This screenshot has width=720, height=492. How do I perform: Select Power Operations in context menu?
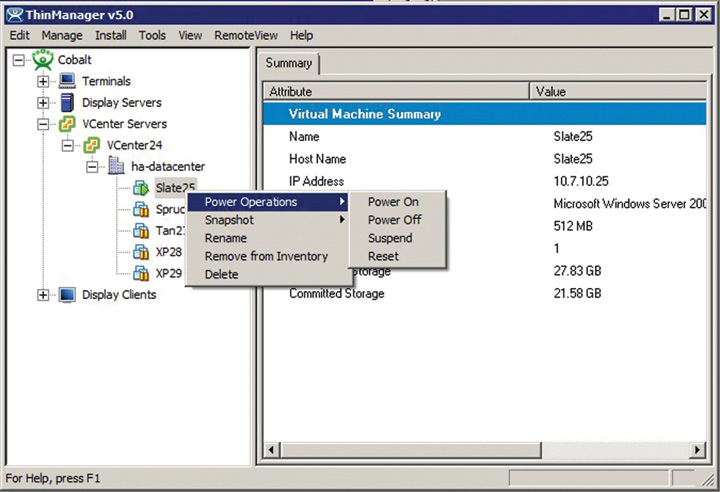[x=267, y=202]
